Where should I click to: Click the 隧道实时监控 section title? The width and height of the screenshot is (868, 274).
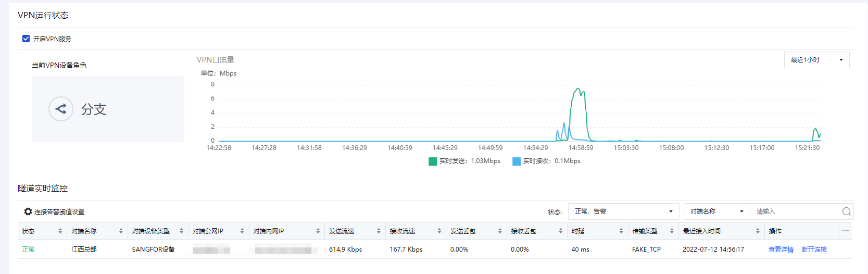pyautogui.click(x=43, y=188)
